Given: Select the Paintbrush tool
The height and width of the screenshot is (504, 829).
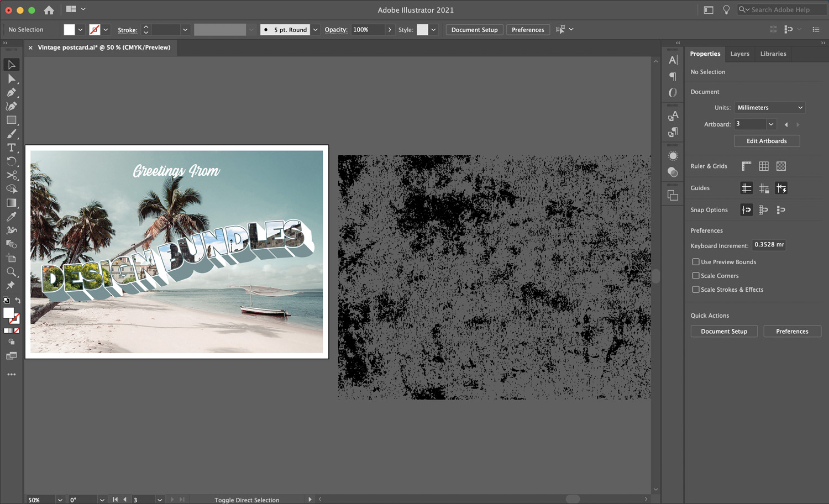Looking at the screenshot, I should [x=11, y=134].
